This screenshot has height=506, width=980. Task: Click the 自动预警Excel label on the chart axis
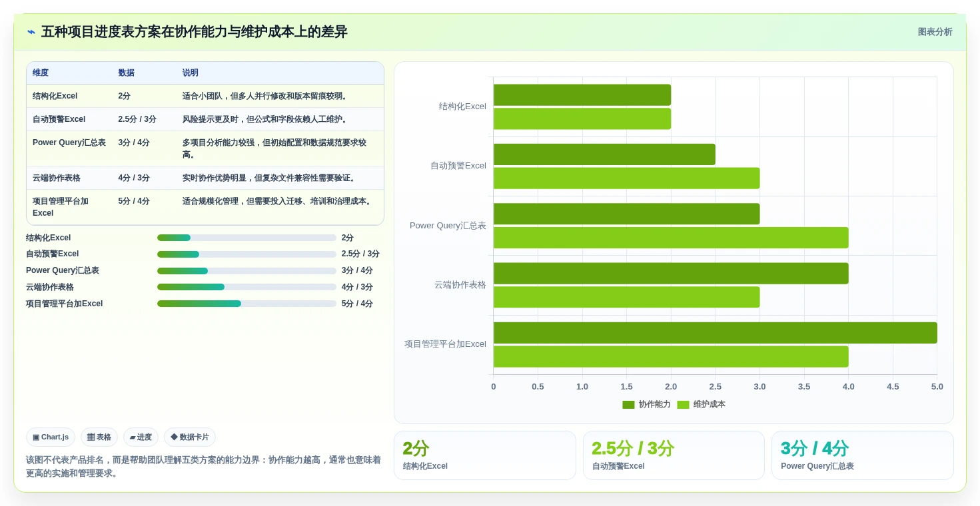pyautogui.click(x=458, y=166)
